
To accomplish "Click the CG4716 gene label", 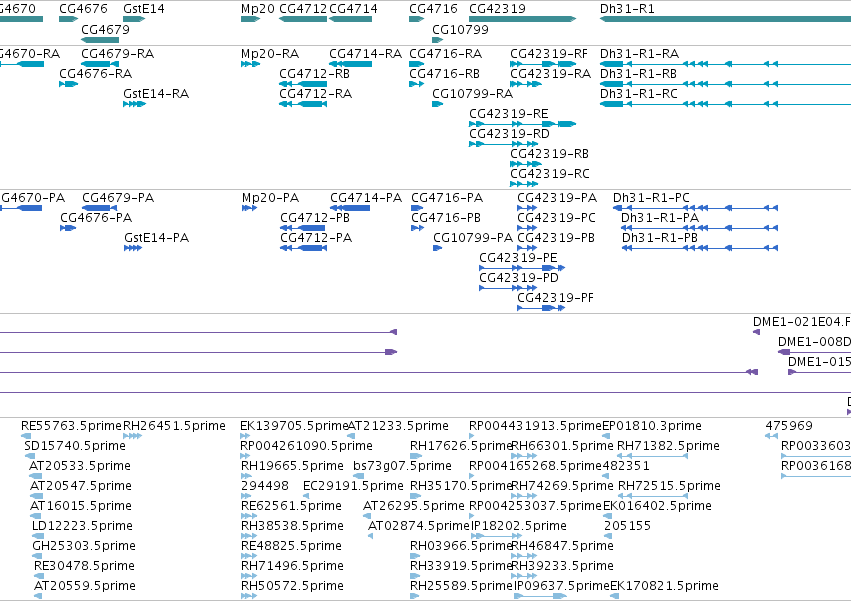I will (433, 9).
